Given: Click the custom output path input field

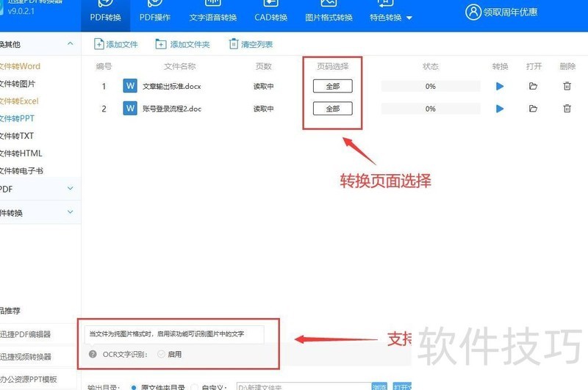Looking at the screenshot, I should point(301,386).
